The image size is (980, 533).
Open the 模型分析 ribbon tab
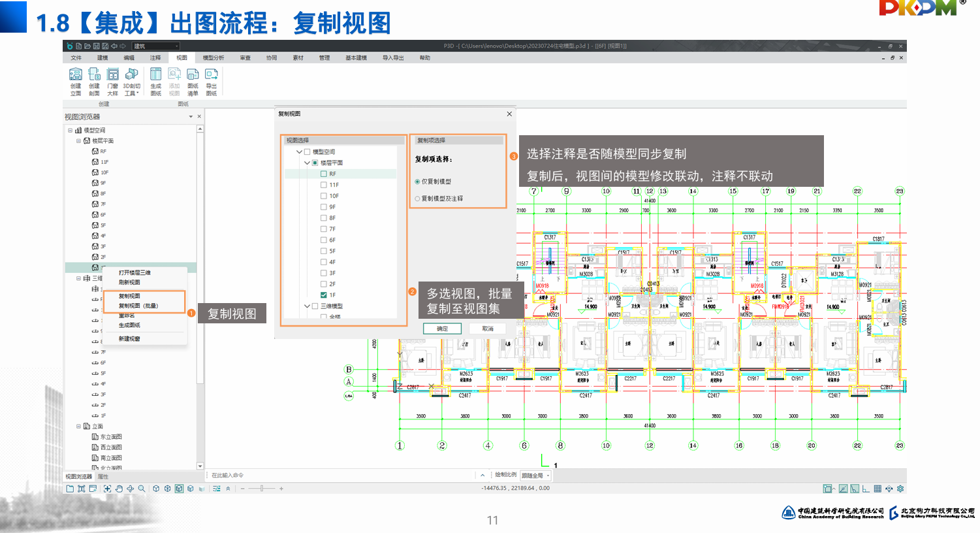click(x=213, y=58)
